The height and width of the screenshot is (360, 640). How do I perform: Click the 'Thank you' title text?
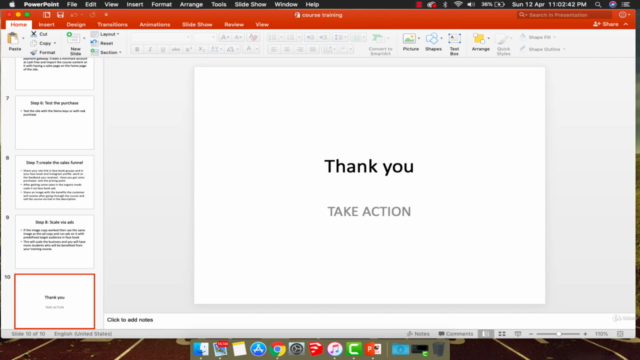click(x=369, y=166)
